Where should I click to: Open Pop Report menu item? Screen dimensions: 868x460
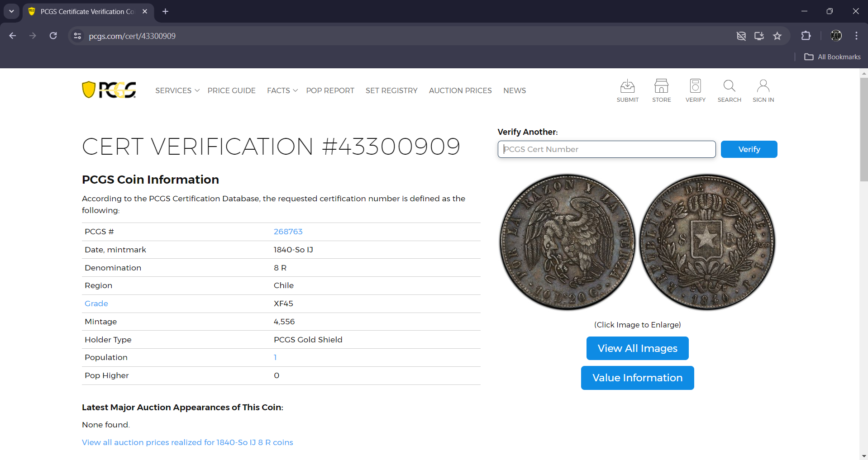(330, 90)
